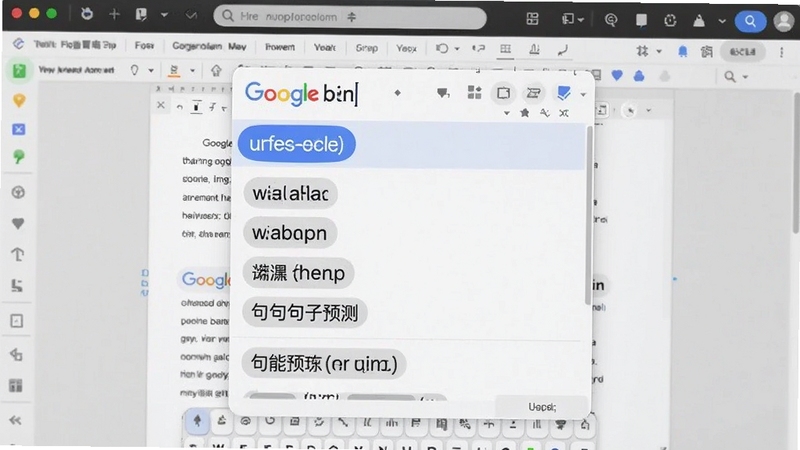The image size is (800, 450).
Task: Click the green tree icon in sidebar
Action: pos(19,157)
